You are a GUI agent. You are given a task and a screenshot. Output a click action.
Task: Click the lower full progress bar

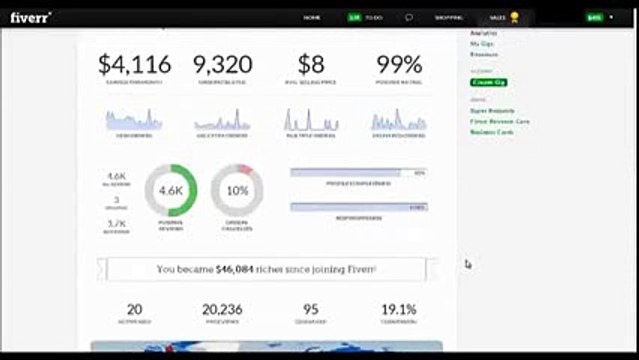359,207
